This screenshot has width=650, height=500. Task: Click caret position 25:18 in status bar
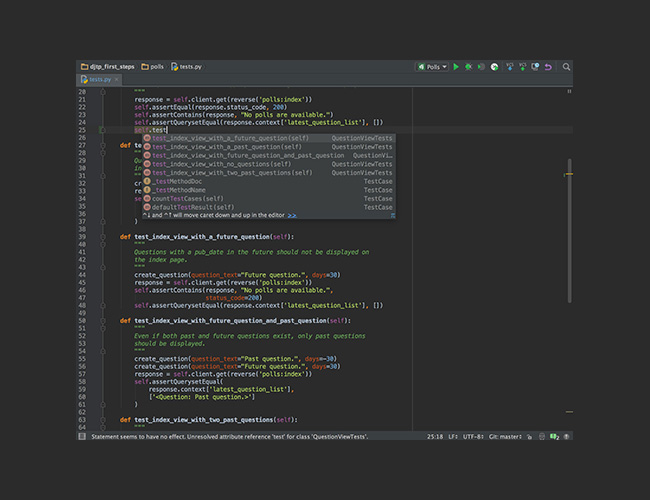point(435,437)
